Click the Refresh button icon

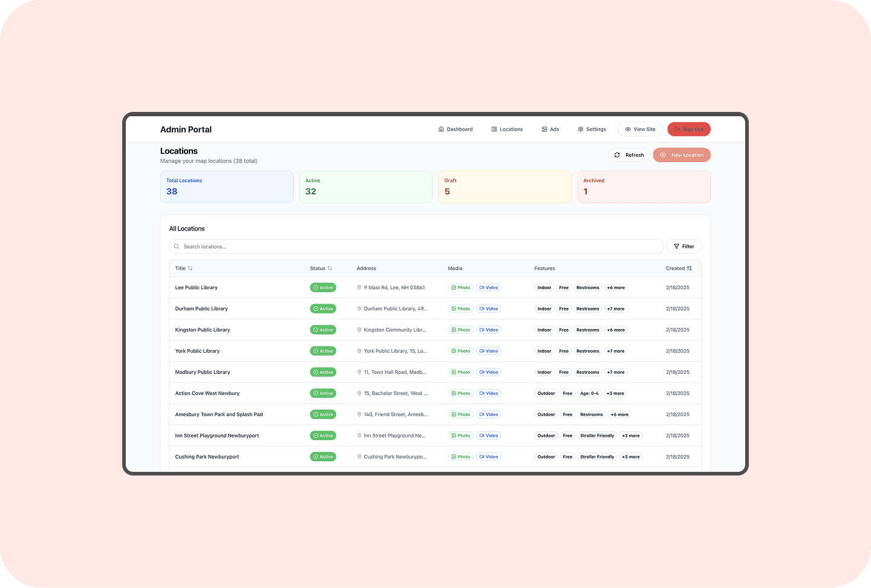[x=617, y=155]
